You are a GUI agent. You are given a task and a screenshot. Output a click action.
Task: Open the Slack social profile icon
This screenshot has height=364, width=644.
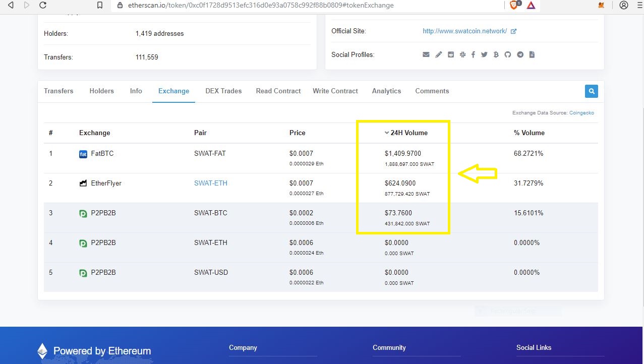coord(462,54)
